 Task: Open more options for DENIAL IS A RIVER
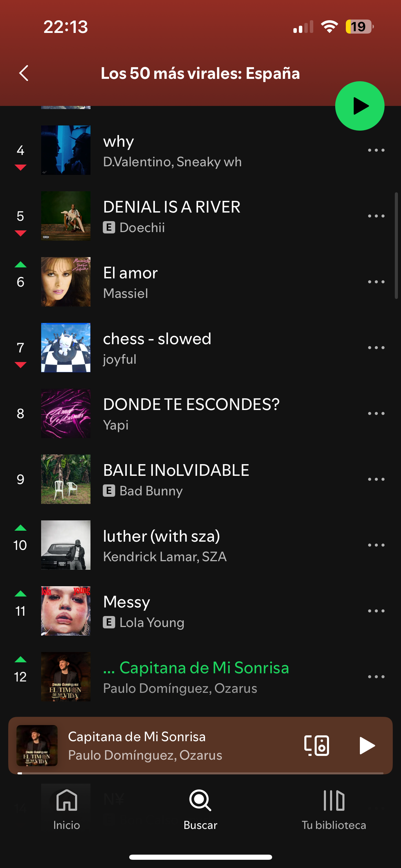coord(376,216)
